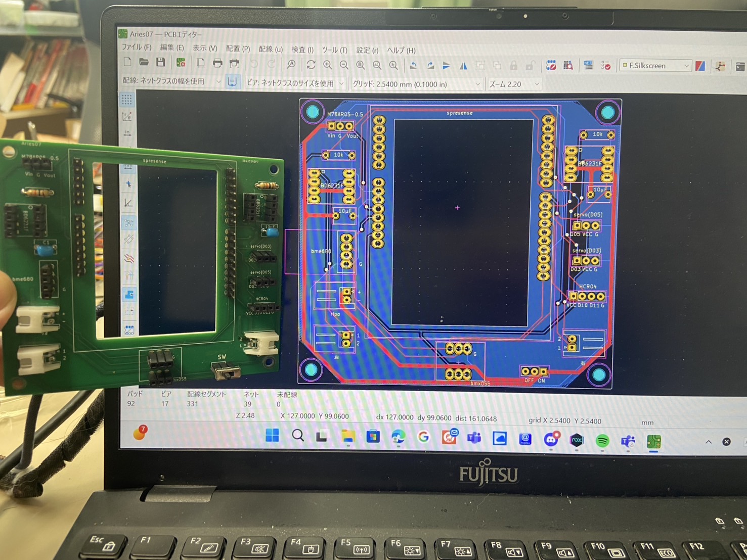747x560 pixels.
Task: Open Windows taskbar search
Action: tap(298, 436)
